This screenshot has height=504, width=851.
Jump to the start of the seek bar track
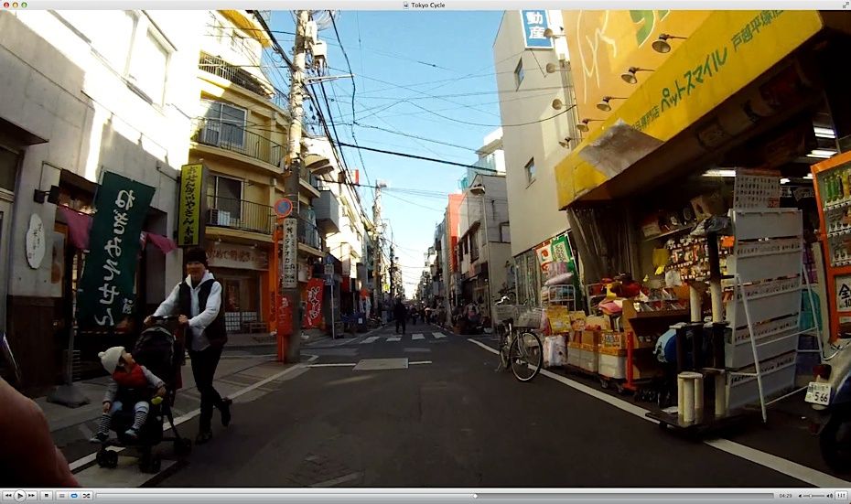99,495
